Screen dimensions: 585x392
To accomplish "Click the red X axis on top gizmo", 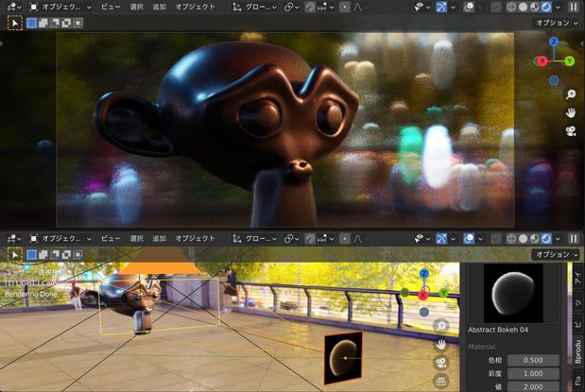I will [x=542, y=61].
